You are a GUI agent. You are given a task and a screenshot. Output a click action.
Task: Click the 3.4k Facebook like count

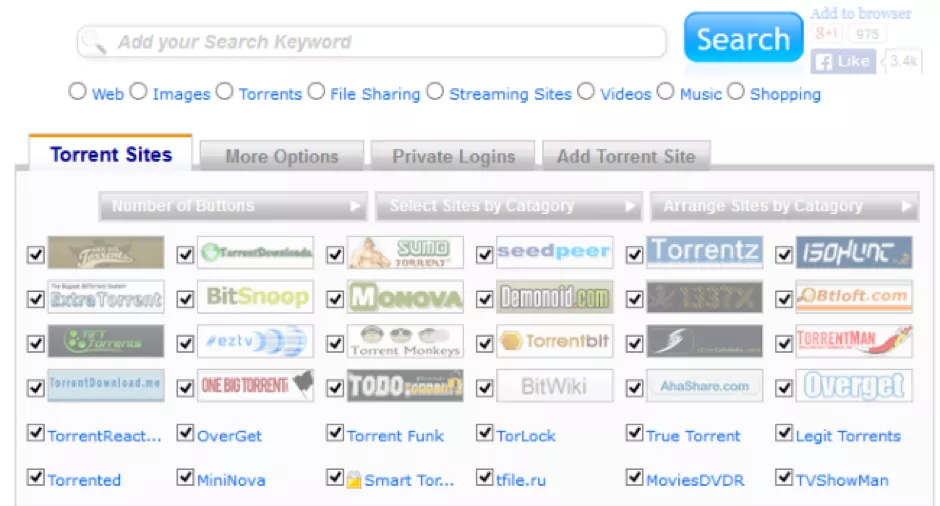click(x=902, y=61)
